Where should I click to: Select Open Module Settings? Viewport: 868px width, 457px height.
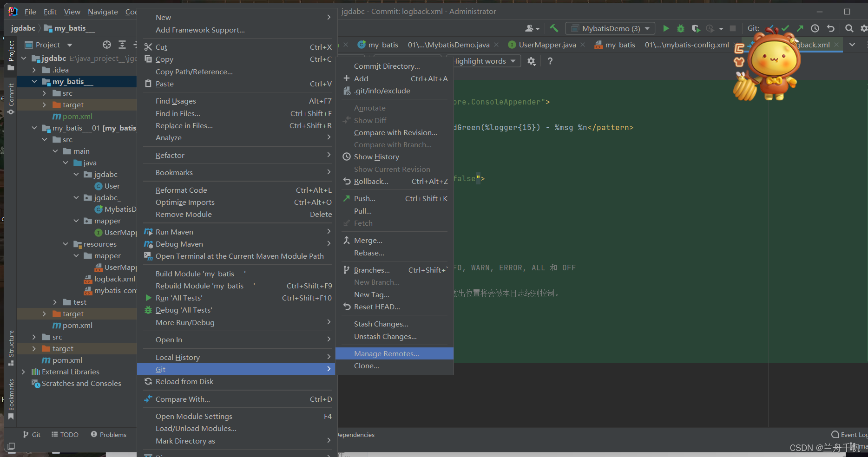237,417
